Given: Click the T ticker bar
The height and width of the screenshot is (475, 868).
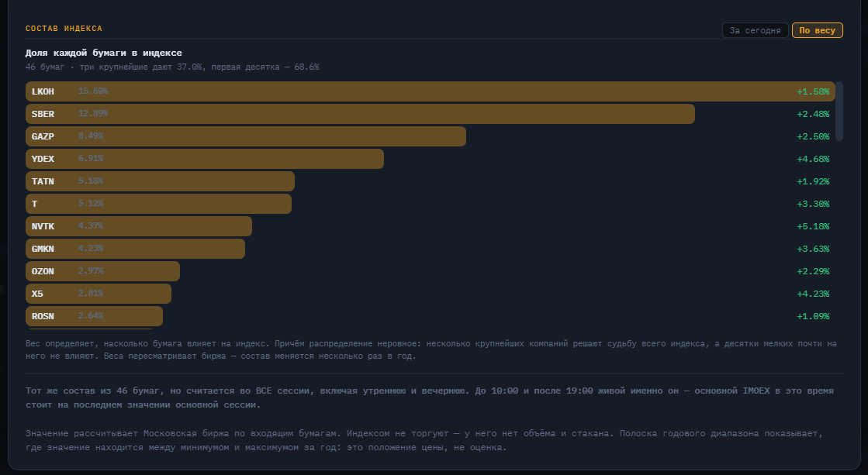Looking at the screenshot, I should coord(158,204).
